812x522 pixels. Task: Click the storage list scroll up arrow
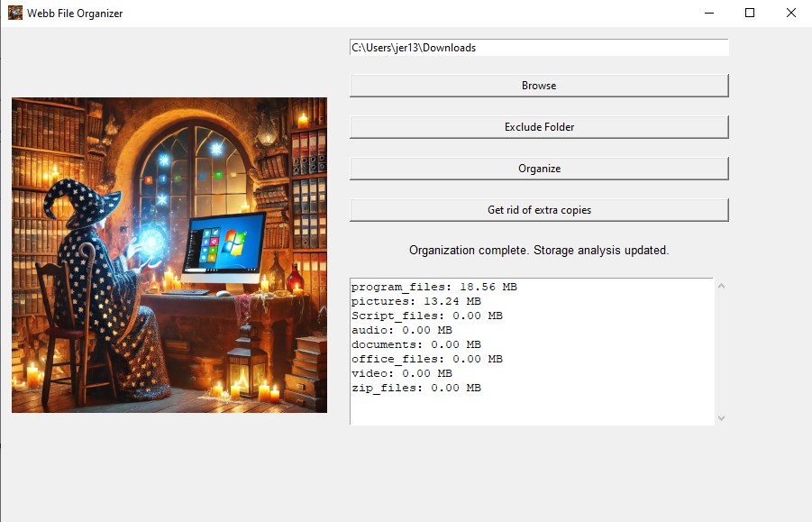721,286
